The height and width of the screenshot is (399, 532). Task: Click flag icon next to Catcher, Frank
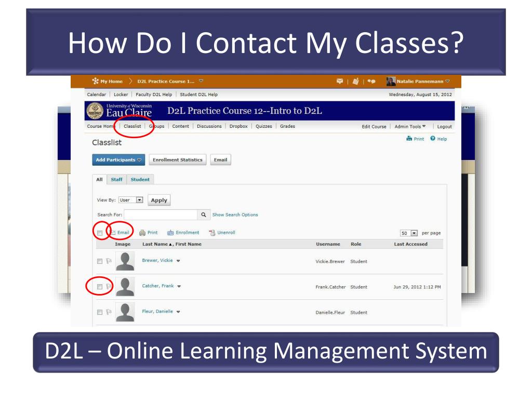coord(109,287)
